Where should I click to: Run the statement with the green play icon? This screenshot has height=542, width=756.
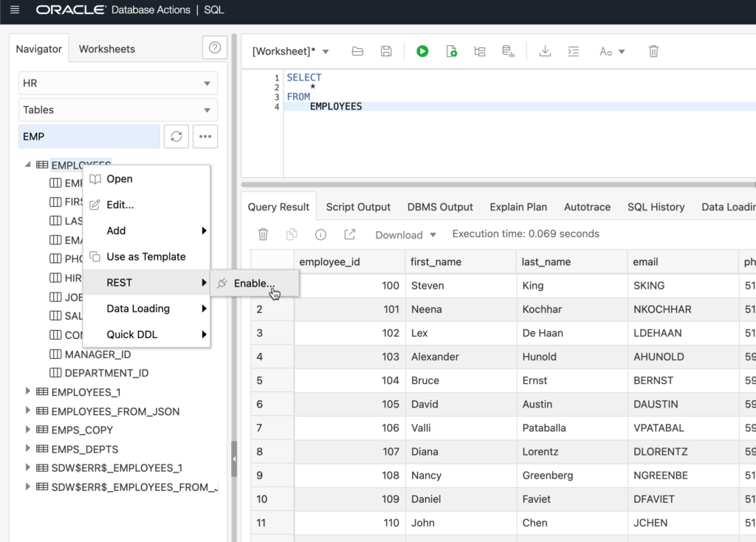(422, 51)
